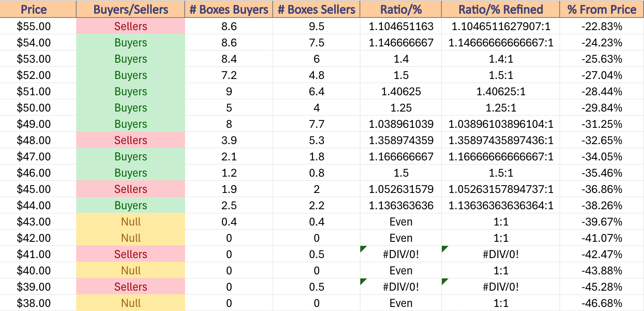644x311 pixels.
Task: Select the 7.7 boxes sellers cell
Action: (x=316, y=124)
